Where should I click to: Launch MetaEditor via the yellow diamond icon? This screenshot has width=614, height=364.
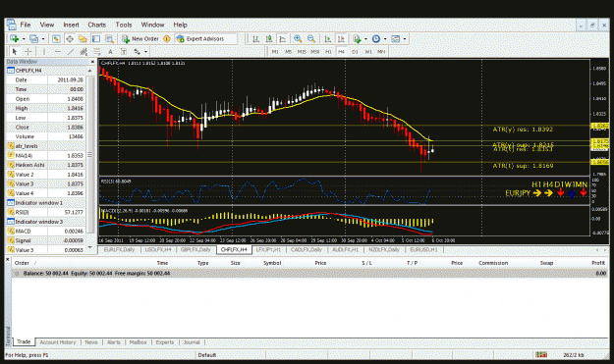pos(167,38)
